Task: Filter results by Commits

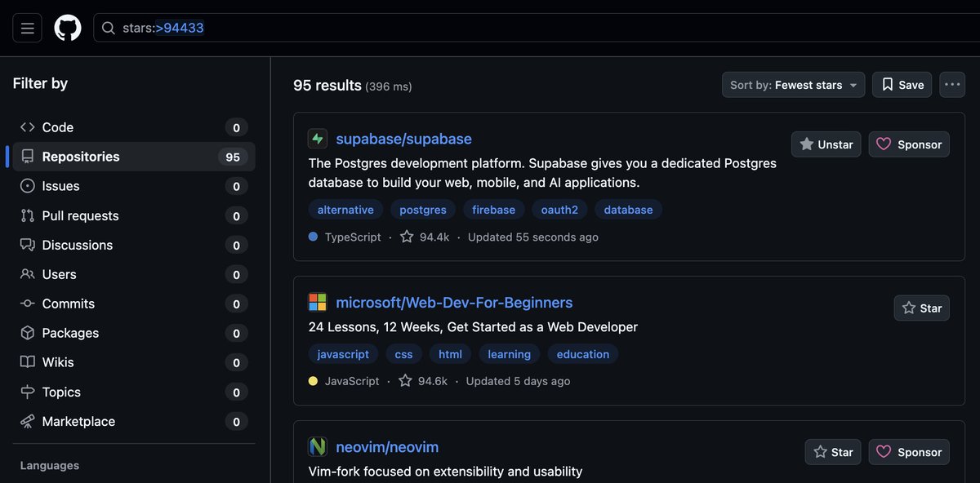Action: [x=134, y=304]
